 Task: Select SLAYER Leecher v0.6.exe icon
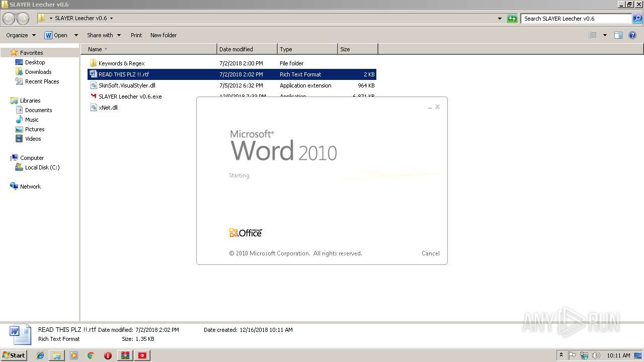[x=93, y=96]
